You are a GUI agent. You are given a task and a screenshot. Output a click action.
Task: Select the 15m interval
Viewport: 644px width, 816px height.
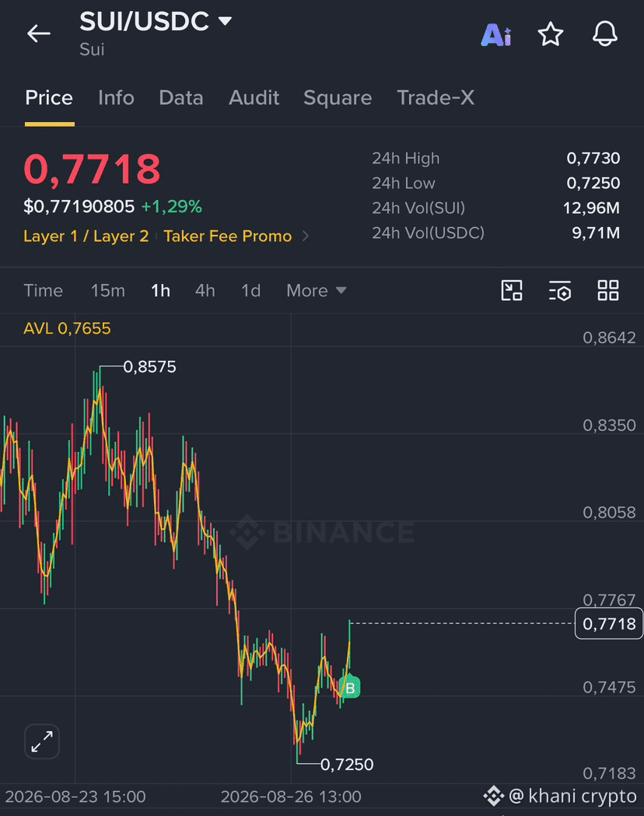[107, 290]
